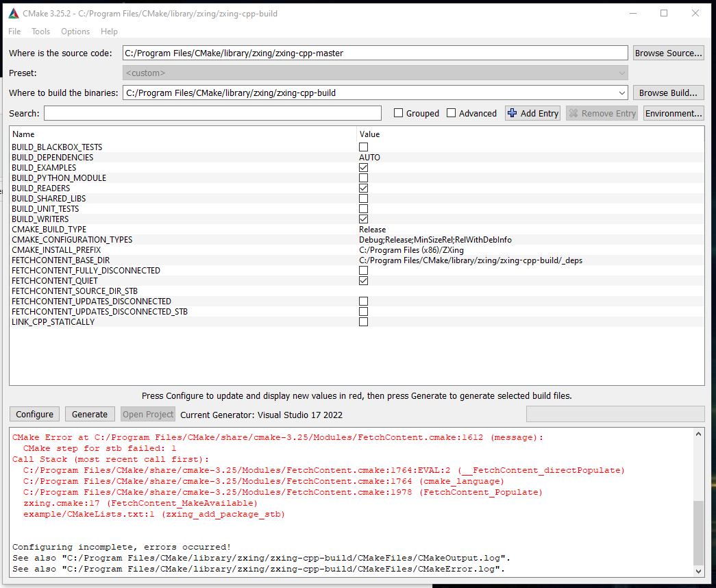Check BUILD_PYTHON_MODULE checkbox
Image resolution: width=716 pixels, height=588 pixels.
pyautogui.click(x=363, y=177)
